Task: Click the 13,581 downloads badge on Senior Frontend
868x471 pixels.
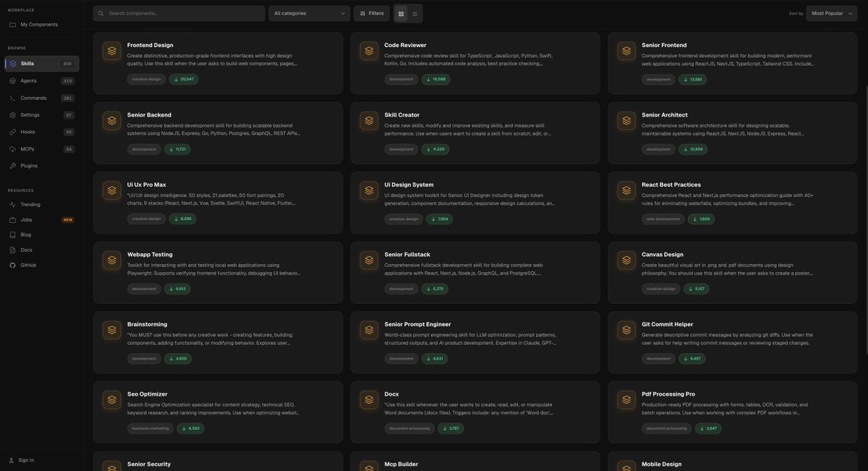Action: pyautogui.click(x=693, y=80)
